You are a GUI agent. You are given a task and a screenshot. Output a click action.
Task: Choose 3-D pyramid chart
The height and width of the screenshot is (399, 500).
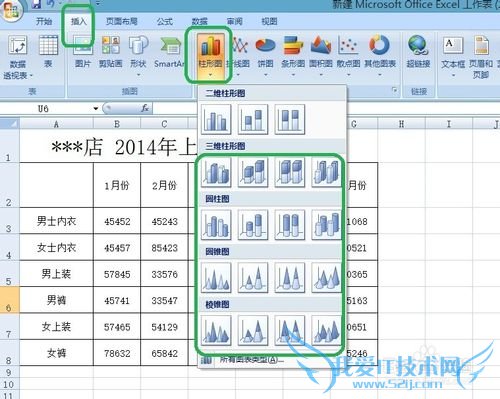coord(326,330)
